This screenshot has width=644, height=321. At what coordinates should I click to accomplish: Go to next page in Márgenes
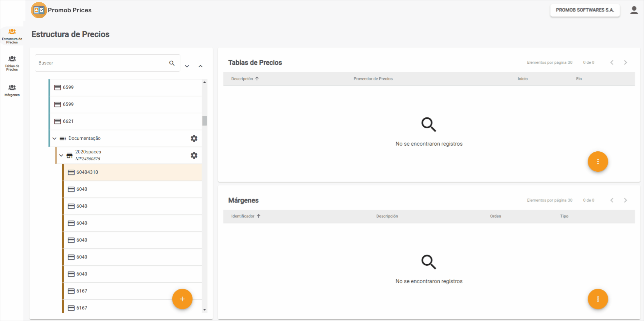(x=625, y=200)
